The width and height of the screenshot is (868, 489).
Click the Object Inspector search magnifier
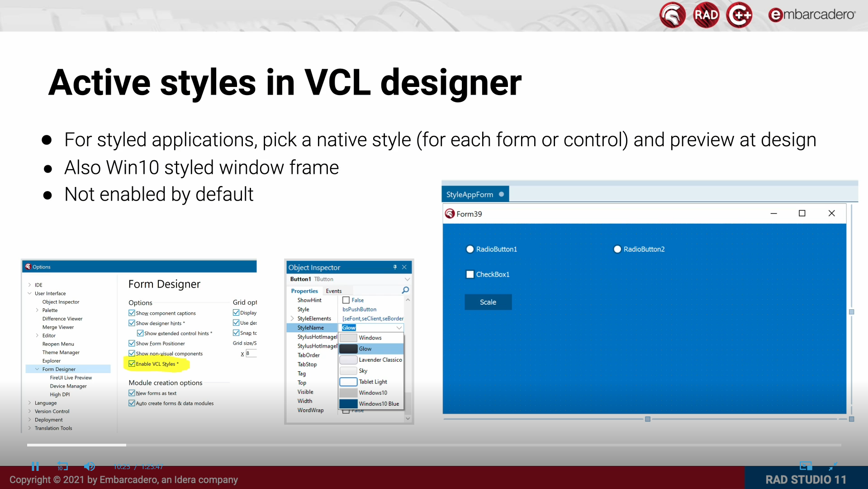(405, 290)
